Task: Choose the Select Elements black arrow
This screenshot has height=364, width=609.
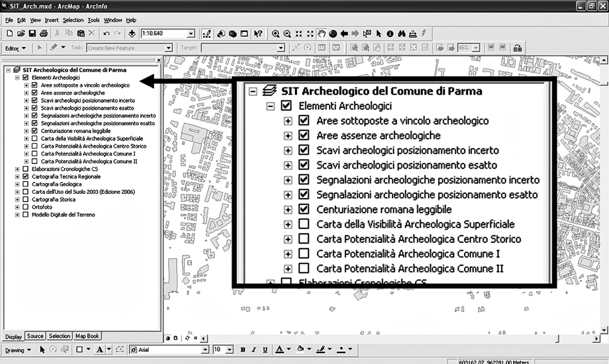Action: coord(379,33)
